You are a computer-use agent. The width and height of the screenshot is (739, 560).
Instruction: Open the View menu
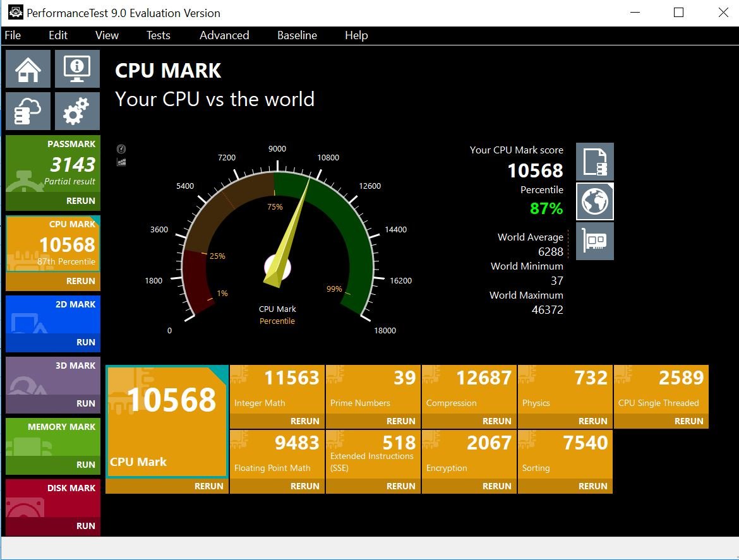click(107, 35)
